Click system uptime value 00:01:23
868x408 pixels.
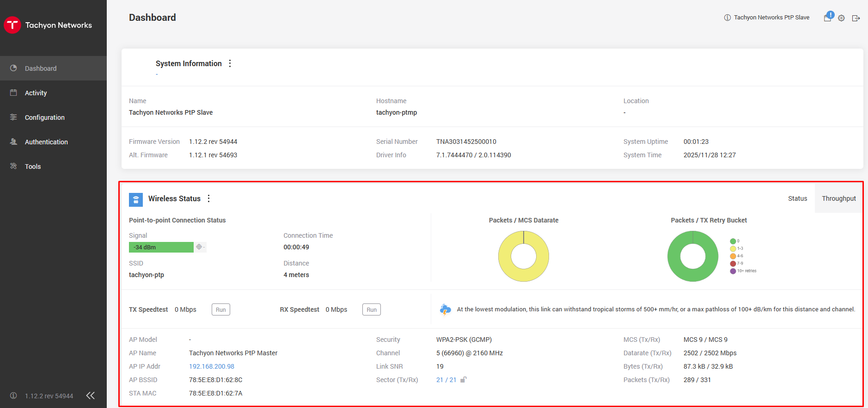point(696,142)
